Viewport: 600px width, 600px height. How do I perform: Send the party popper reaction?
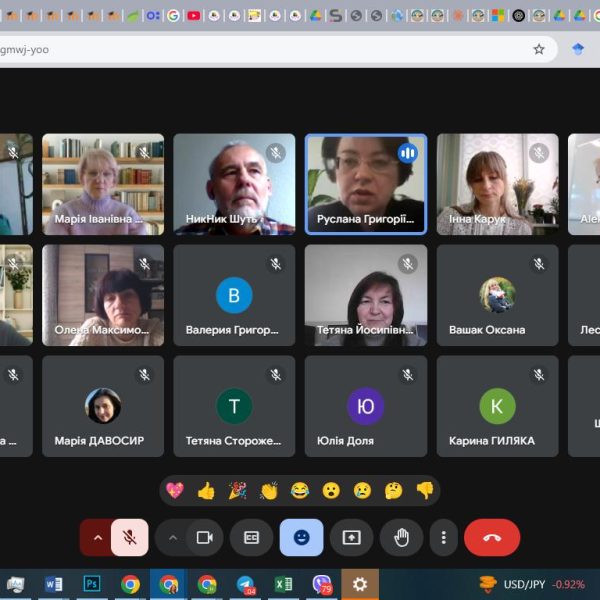pos(237,490)
